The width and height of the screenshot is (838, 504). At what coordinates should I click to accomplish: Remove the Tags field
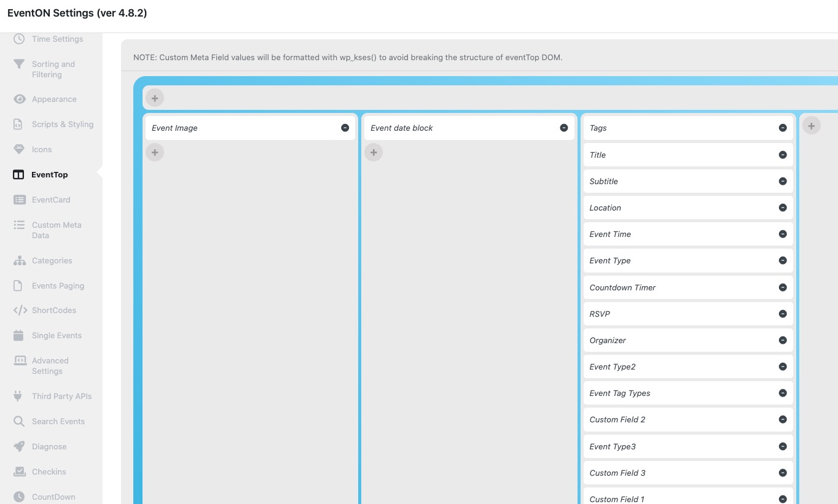(783, 128)
